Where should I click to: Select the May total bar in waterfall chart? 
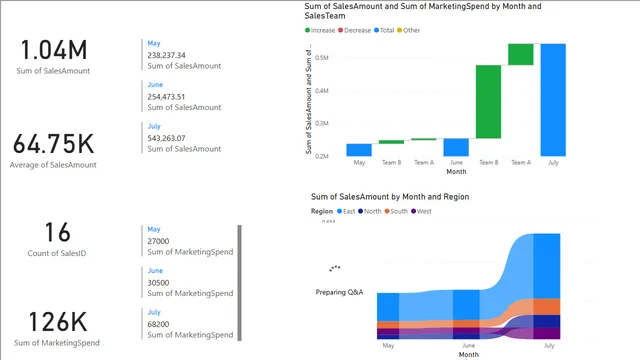pos(359,150)
